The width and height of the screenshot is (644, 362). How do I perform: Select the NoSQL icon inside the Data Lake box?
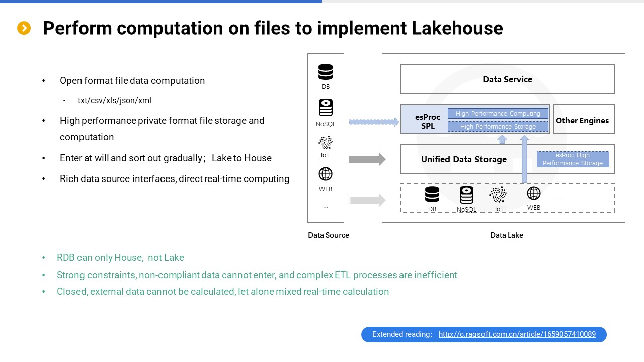point(466,195)
